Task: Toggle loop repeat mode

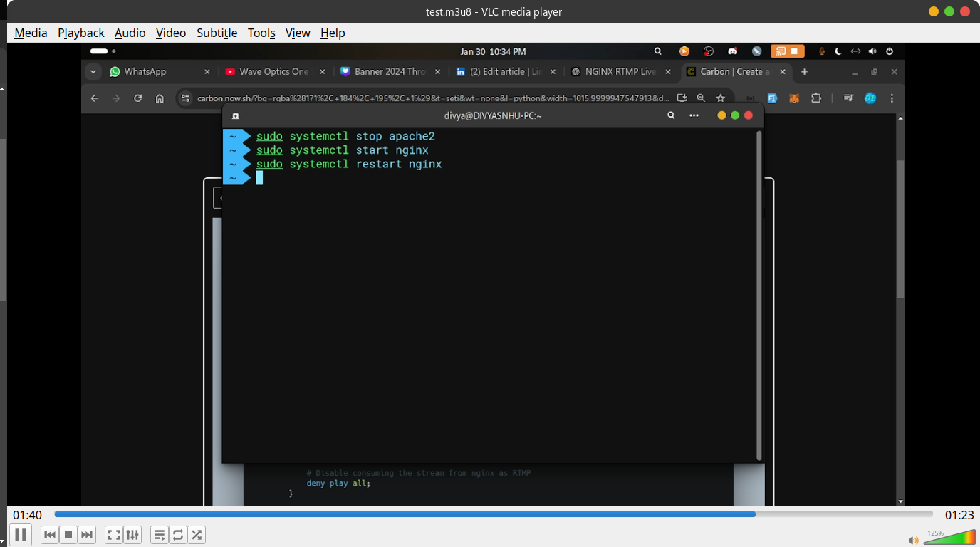Action: coord(178,534)
